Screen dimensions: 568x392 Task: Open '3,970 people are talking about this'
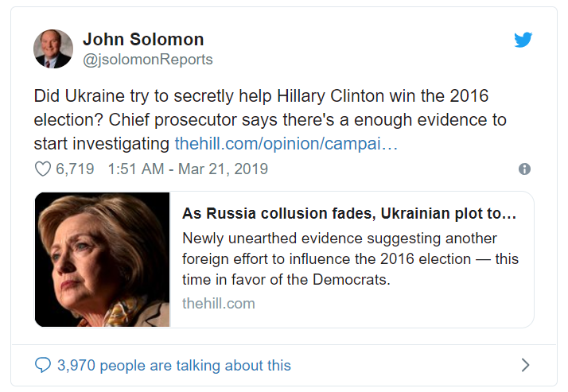coord(173,366)
